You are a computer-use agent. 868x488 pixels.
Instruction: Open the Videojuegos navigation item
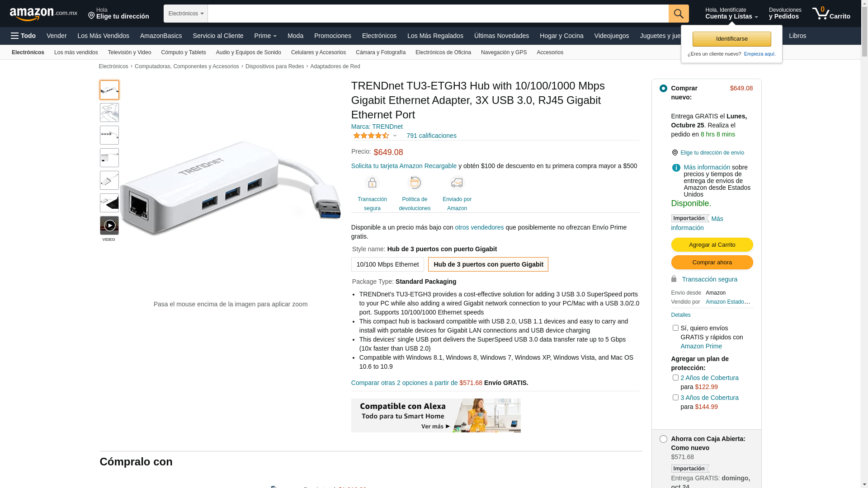click(611, 36)
